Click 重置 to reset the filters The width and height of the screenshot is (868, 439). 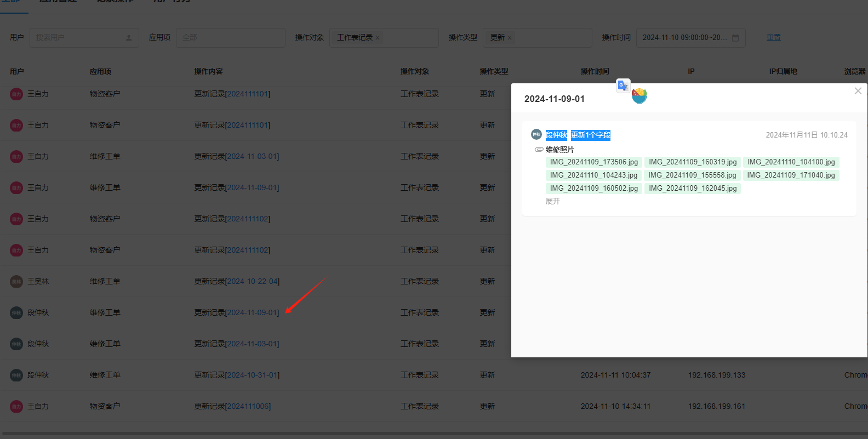click(773, 38)
